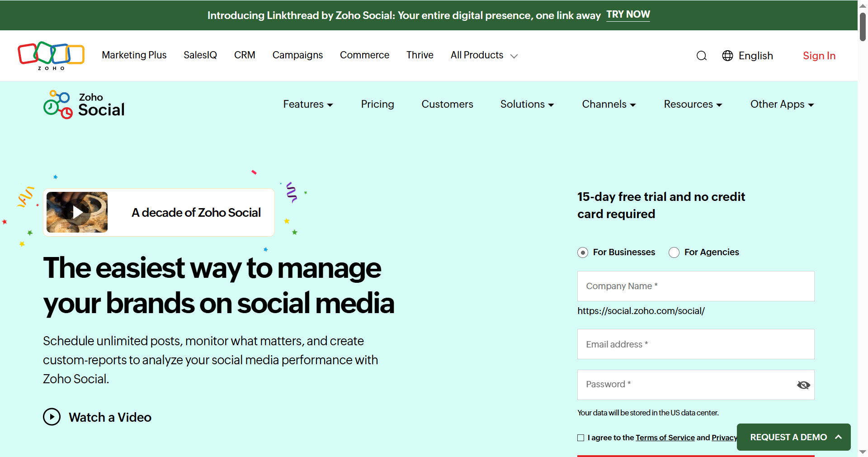
Task: Select the For Businesses radio button
Action: pyautogui.click(x=583, y=252)
